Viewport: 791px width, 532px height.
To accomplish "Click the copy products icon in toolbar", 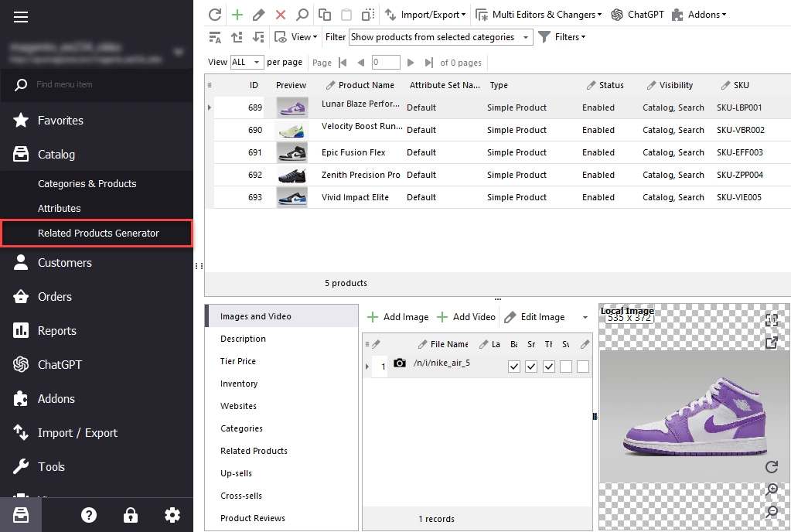I will (x=325, y=15).
